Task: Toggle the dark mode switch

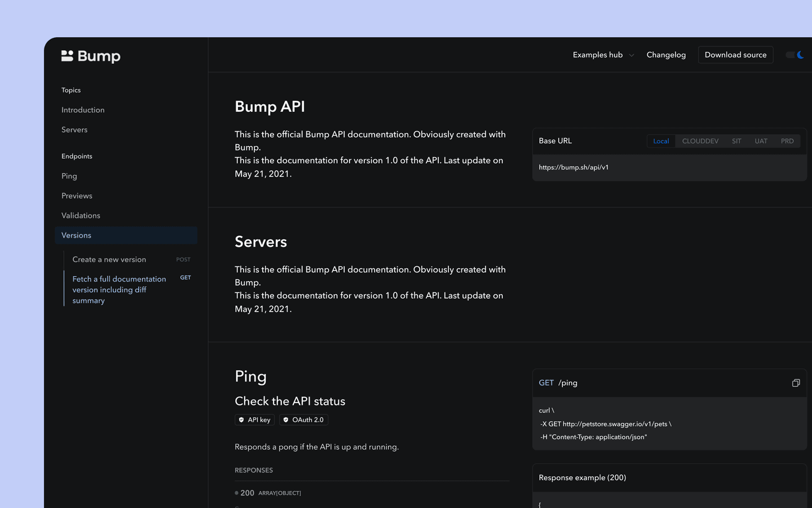Action: (x=795, y=55)
